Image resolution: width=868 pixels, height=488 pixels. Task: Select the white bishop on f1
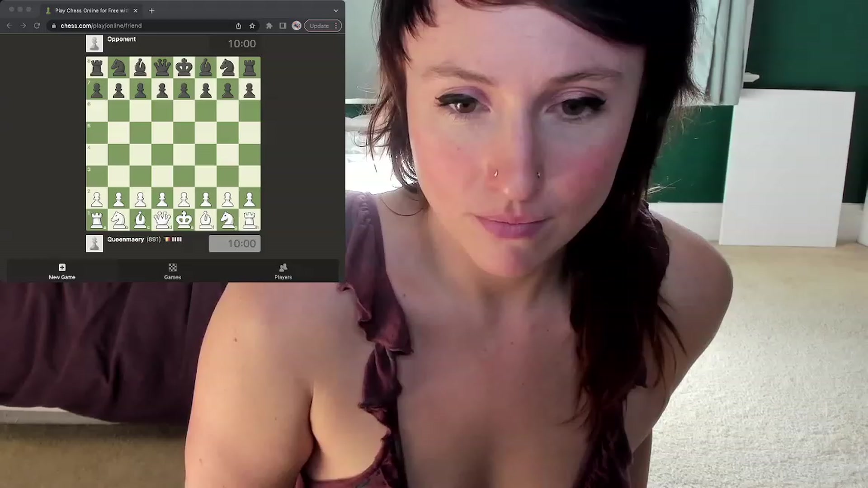coord(206,220)
